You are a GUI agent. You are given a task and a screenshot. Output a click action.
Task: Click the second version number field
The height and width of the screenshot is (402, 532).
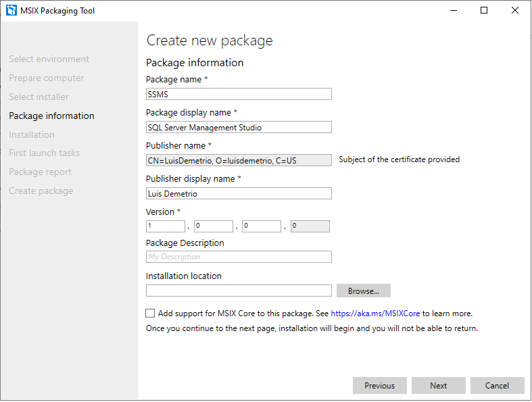click(x=214, y=226)
